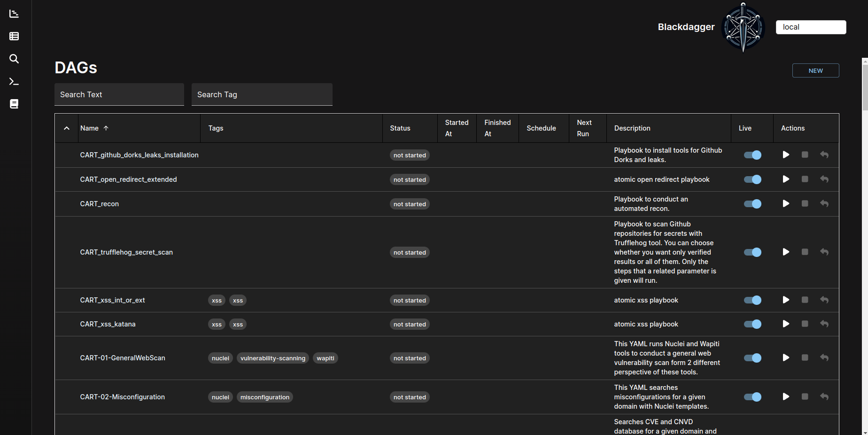
Task: Toggle Live switch for CART-02-Misconfiguration
Action: [x=752, y=397]
